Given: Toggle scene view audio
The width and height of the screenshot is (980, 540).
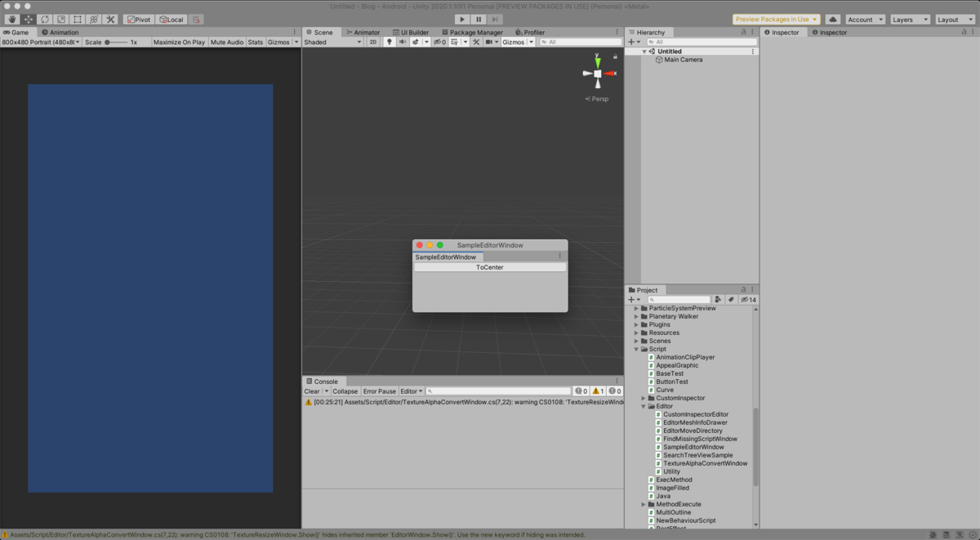Looking at the screenshot, I should click(403, 40).
